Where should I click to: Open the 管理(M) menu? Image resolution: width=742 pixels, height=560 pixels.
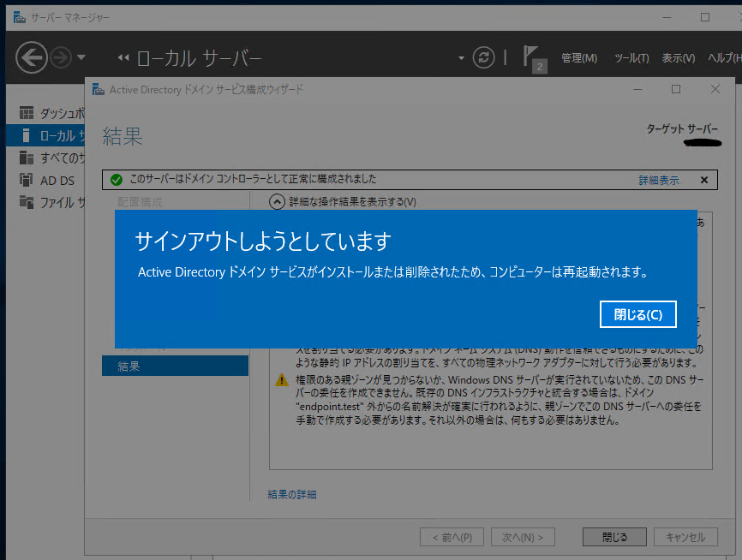tap(579, 58)
